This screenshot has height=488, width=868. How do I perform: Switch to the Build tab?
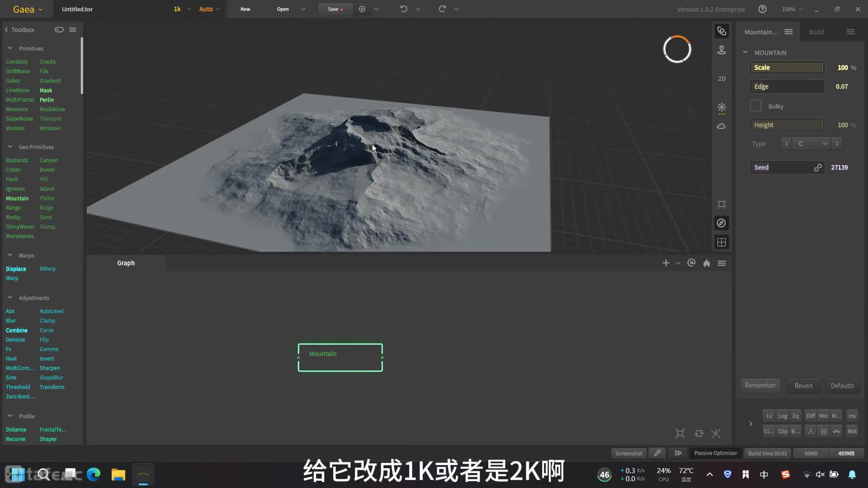(x=816, y=32)
